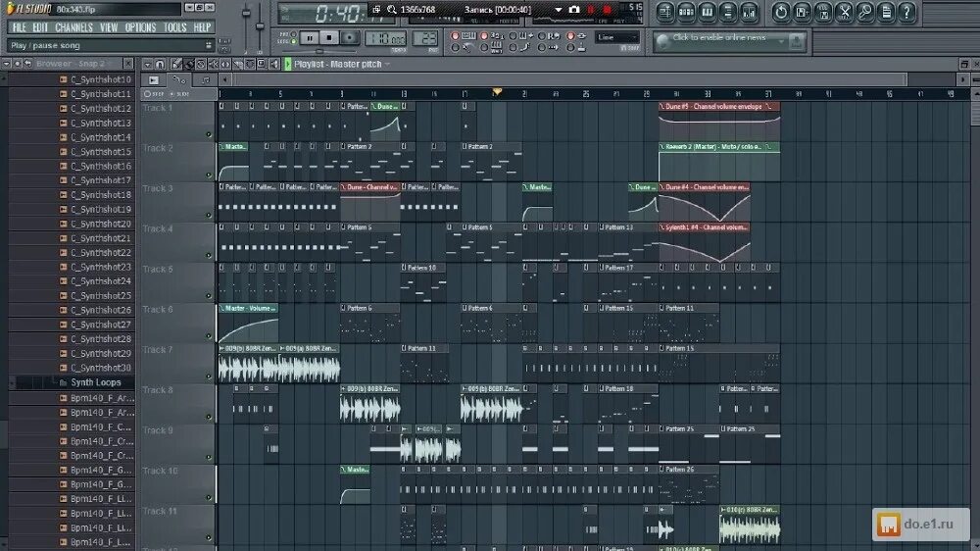Open the project info document icon

tap(886, 12)
